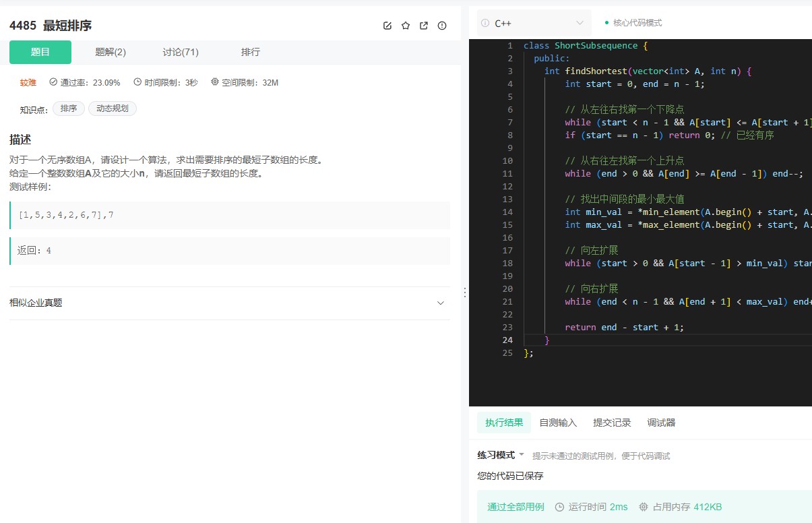This screenshot has height=523, width=812.
Task: Click the comment 找出中间段的最小最大值
Action: (x=625, y=199)
